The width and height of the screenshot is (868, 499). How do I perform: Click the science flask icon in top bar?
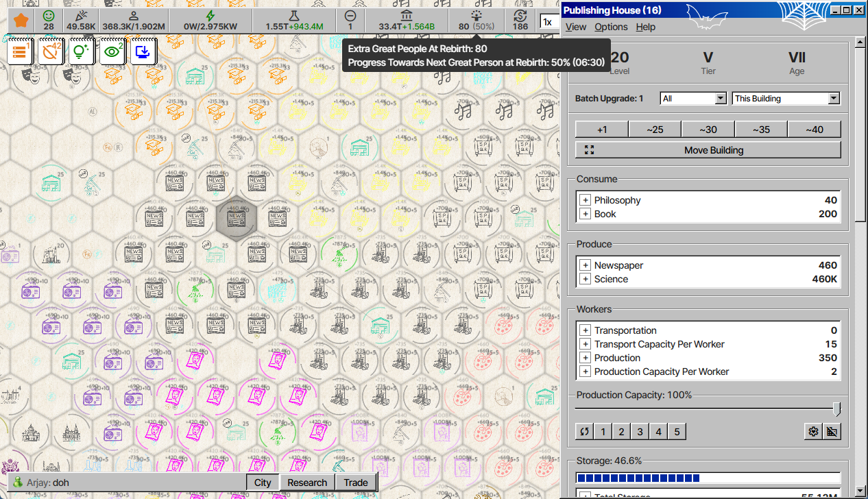coord(294,16)
